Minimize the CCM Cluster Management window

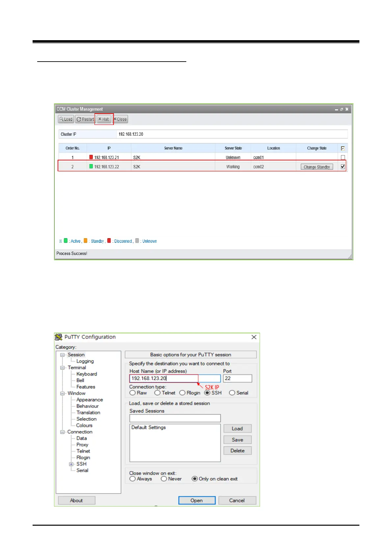(336, 109)
